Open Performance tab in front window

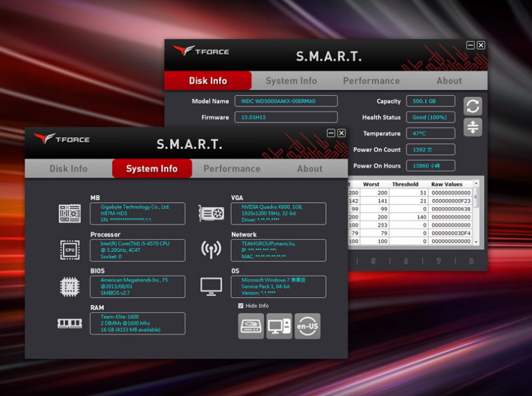[232, 168]
